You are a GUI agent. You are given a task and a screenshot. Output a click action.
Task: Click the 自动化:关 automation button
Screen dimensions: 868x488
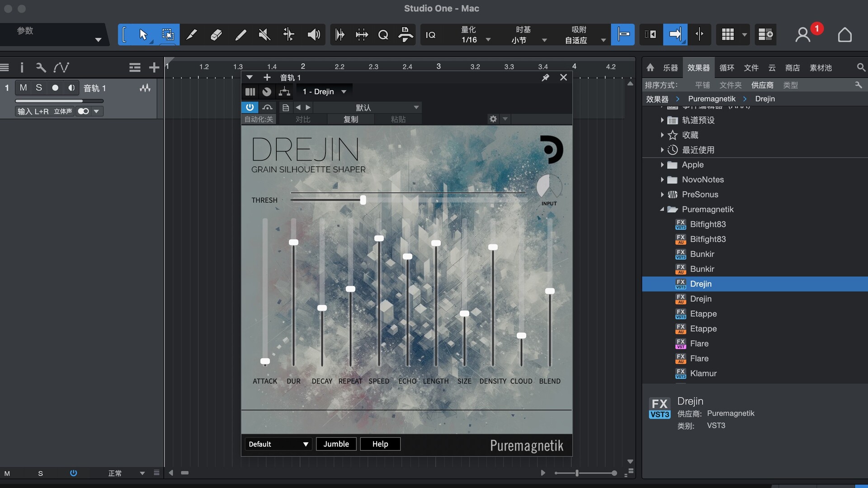click(x=259, y=119)
